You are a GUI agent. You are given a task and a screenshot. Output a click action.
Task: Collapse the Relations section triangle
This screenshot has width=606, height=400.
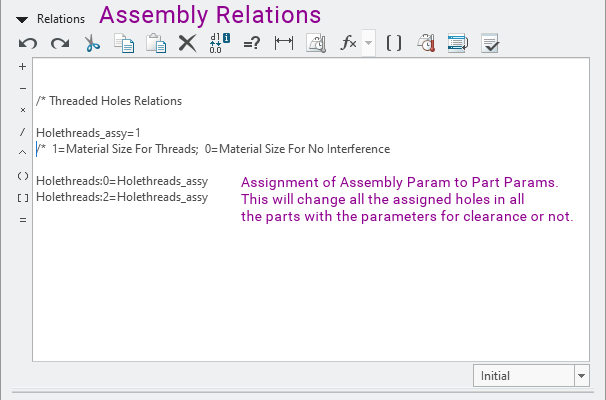pos(22,20)
